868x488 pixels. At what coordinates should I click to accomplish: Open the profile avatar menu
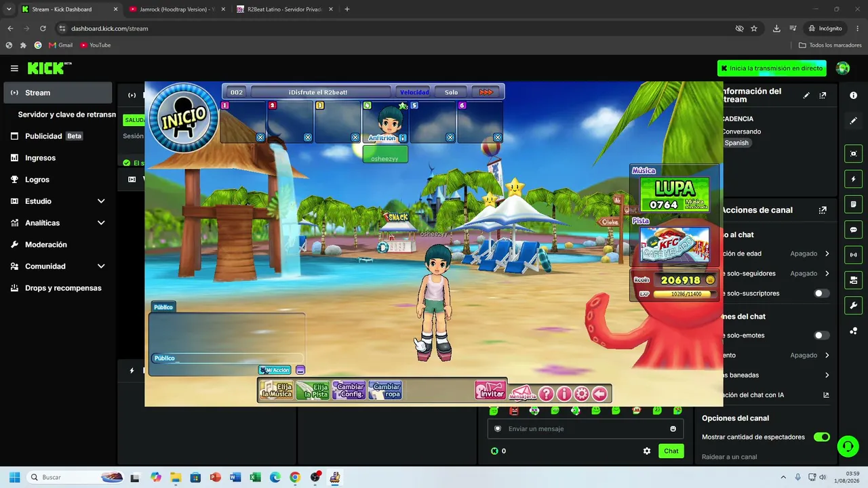pyautogui.click(x=843, y=68)
